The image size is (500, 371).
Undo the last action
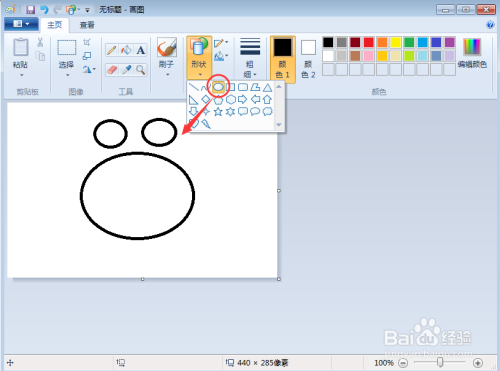click(44, 10)
